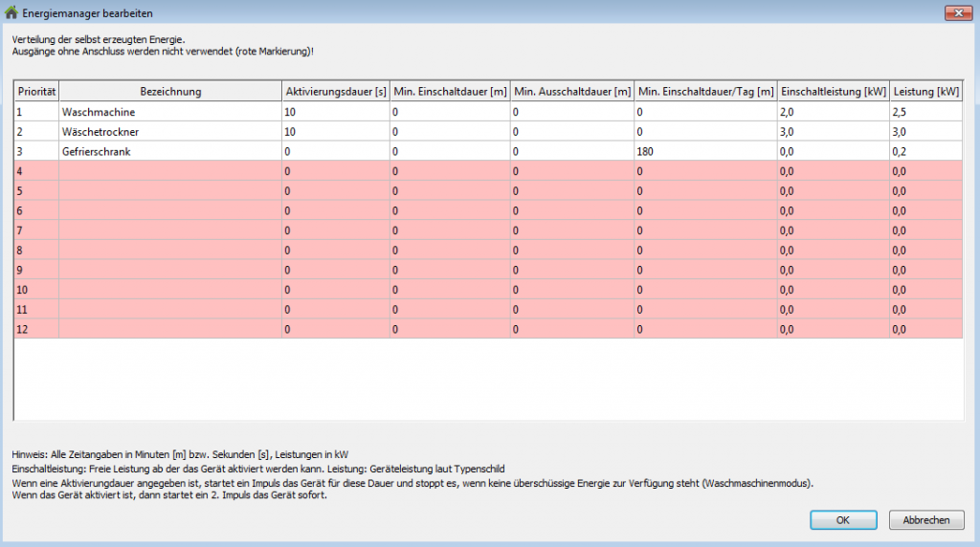The width and height of the screenshot is (980, 547).
Task: Click the Abbrechen button
Action: click(x=925, y=520)
